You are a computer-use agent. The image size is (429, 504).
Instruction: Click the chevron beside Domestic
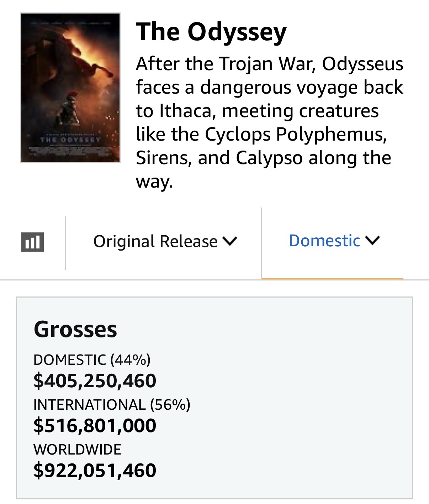coord(372,241)
